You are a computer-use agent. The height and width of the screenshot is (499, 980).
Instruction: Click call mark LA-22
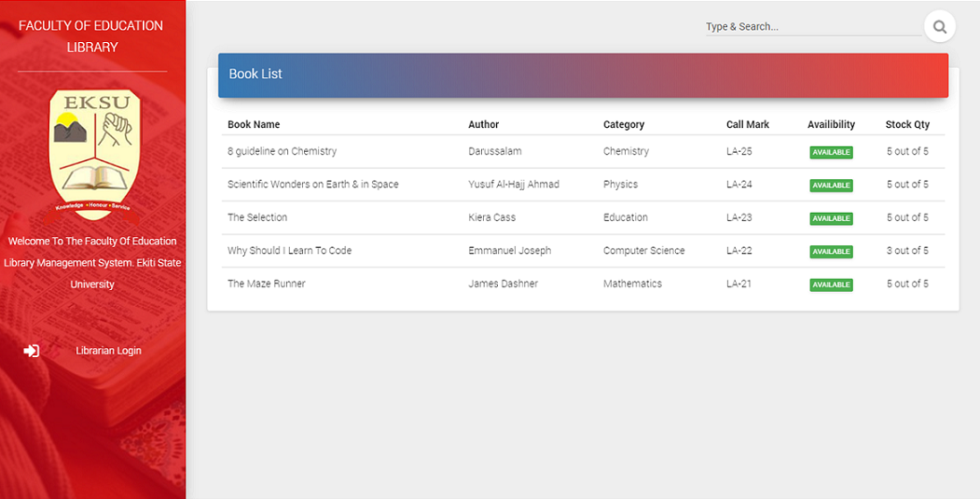[x=739, y=251]
